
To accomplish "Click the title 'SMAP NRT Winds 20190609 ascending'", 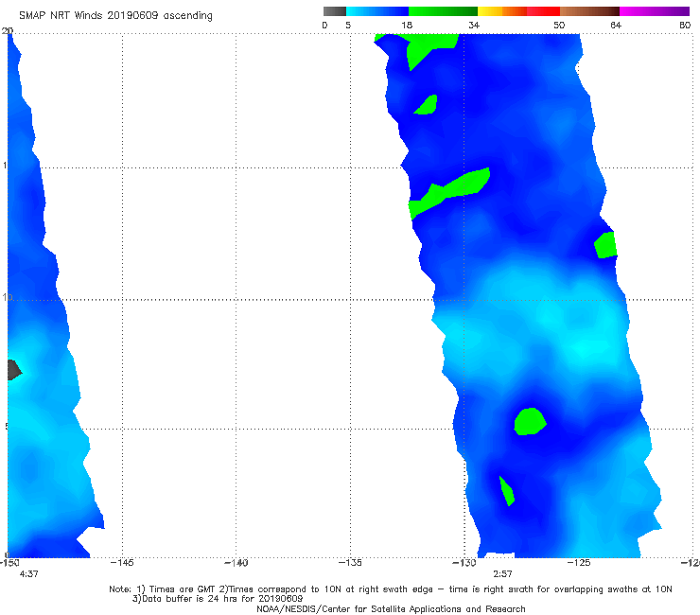I will (x=115, y=16).
